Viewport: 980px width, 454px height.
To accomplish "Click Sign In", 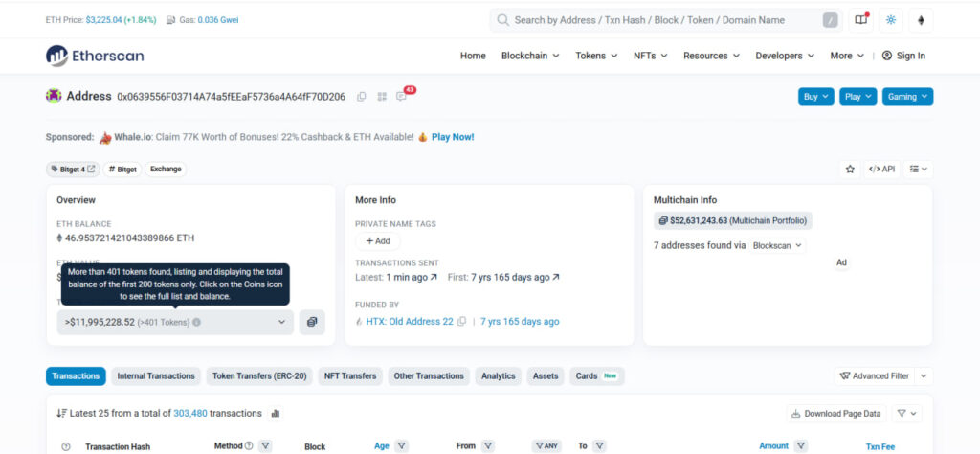I will click(x=903, y=56).
